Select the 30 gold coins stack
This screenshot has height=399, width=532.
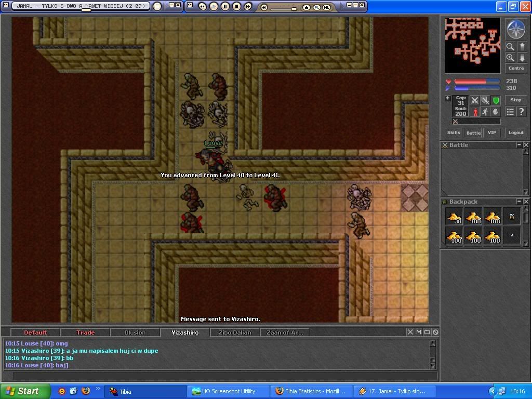click(x=454, y=217)
